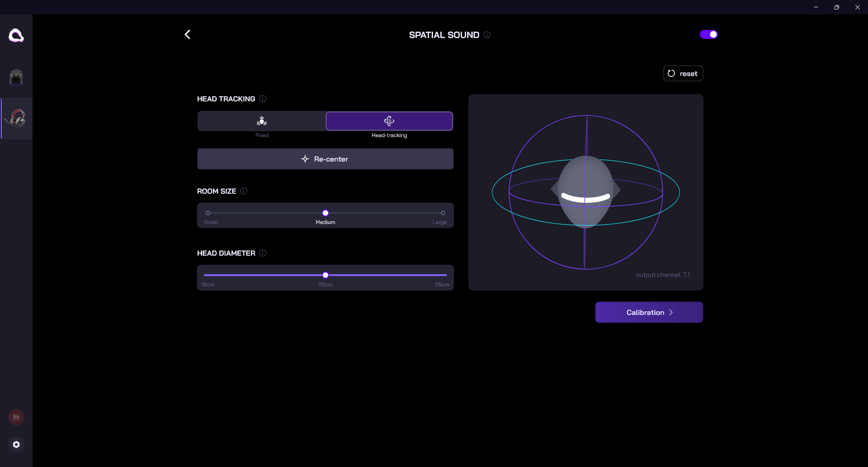Set room size to Large
This screenshot has width=868, height=467.
click(443, 213)
